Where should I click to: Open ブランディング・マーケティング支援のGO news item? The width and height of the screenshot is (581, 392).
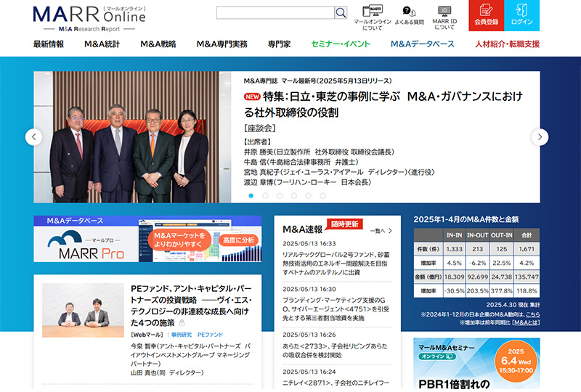336,309
